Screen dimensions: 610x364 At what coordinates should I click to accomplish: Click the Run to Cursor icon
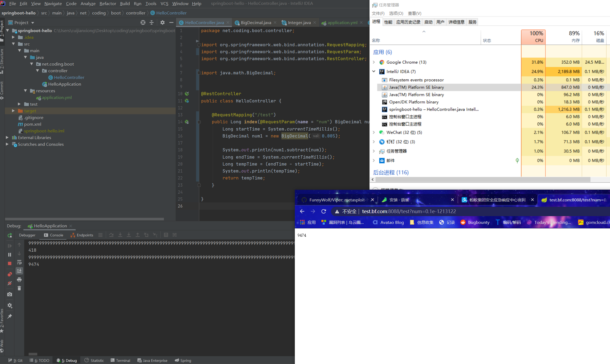[x=155, y=235]
